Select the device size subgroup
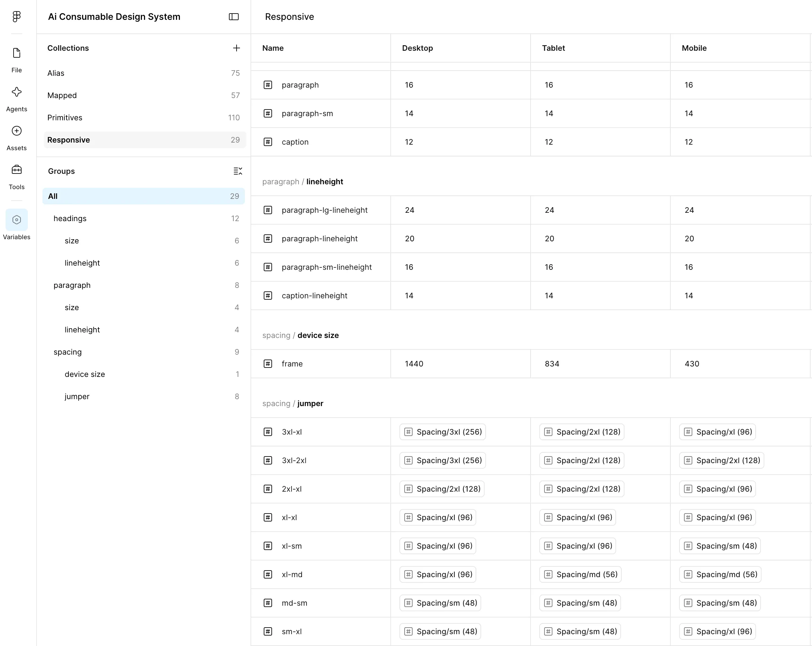The height and width of the screenshot is (646, 812). tap(143, 374)
